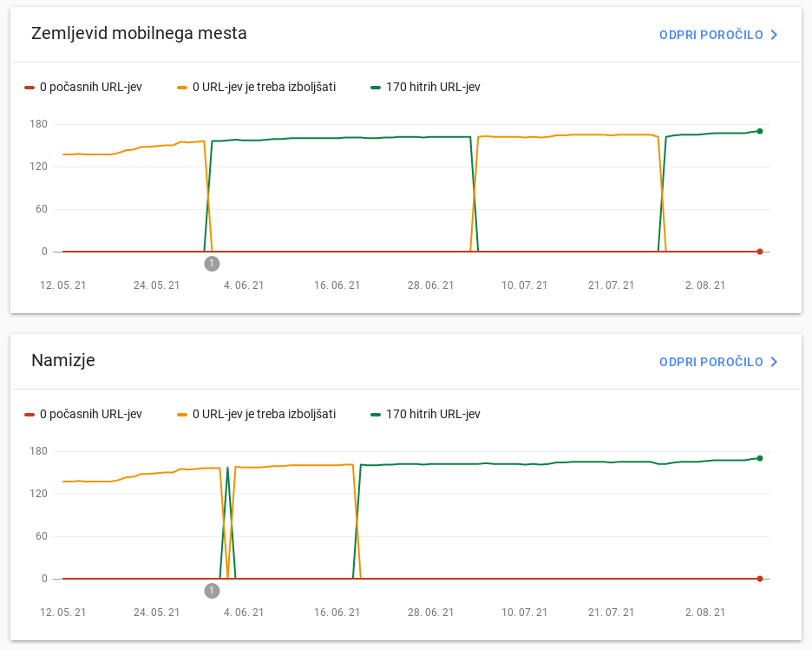Click the 'Namizje' card title
Screen dimensions: 812x649
pyautogui.click(x=63, y=361)
